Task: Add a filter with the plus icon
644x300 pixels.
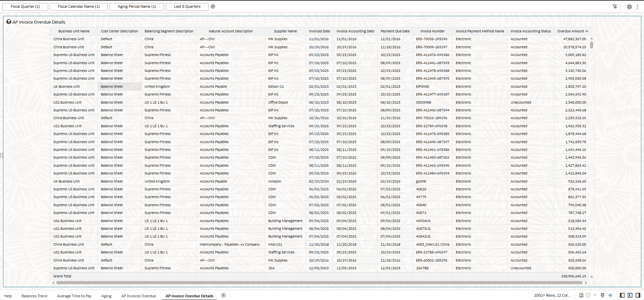Action: point(213,6)
